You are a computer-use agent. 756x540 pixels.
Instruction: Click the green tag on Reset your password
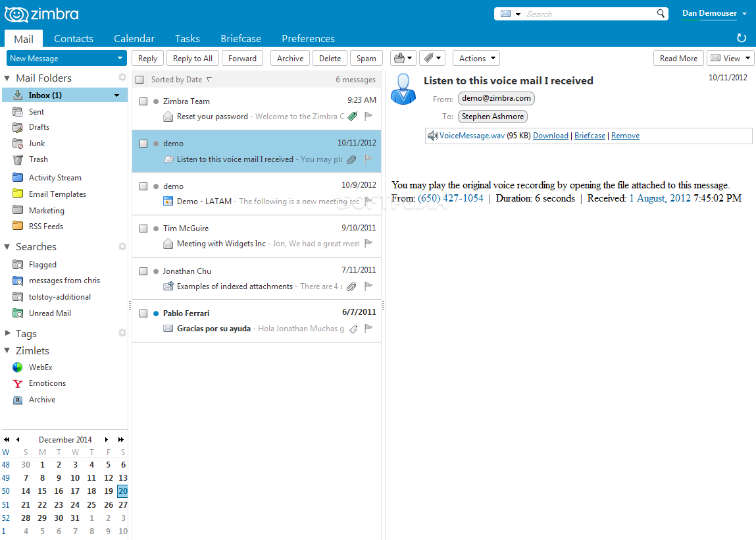[x=353, y=116]
